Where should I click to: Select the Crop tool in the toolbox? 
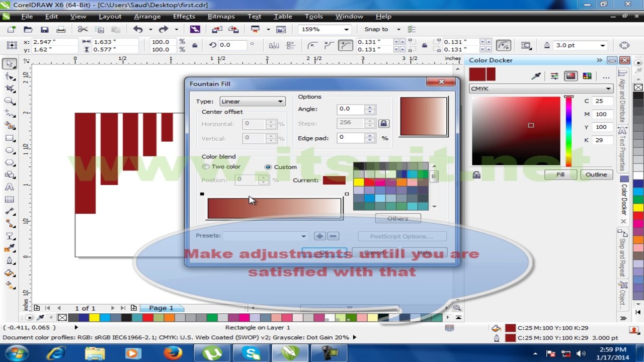point(10,88)
